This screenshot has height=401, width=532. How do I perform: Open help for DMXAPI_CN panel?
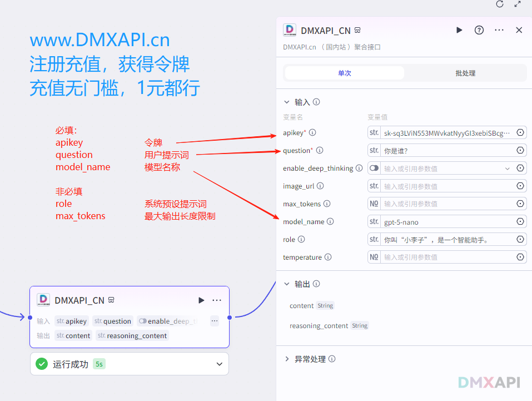[x=479, y=30]
